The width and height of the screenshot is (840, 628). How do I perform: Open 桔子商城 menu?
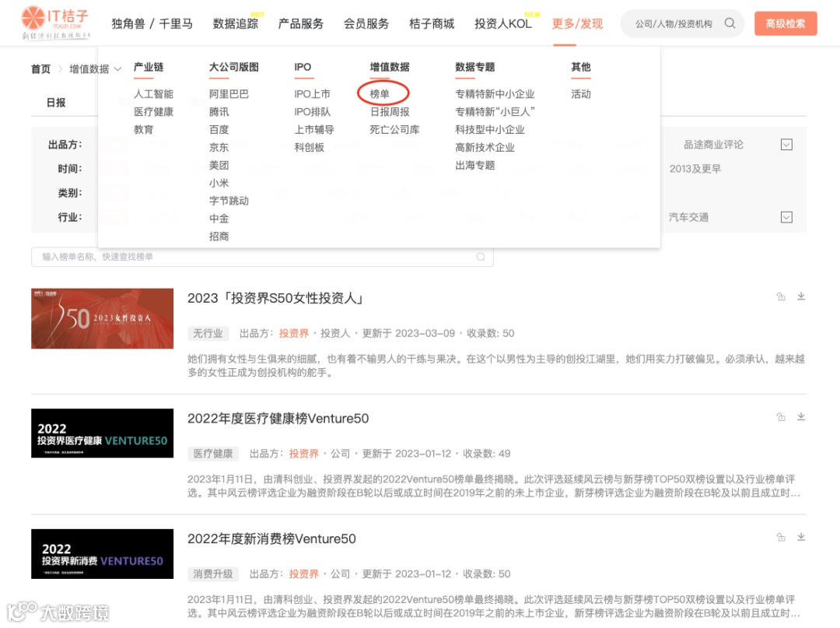[x=432, y=23]
